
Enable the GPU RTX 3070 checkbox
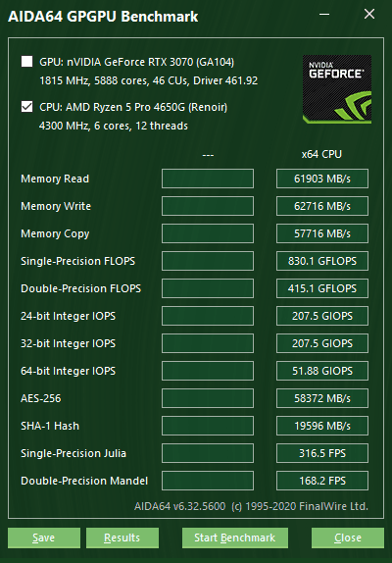click(x=26, y=62)
